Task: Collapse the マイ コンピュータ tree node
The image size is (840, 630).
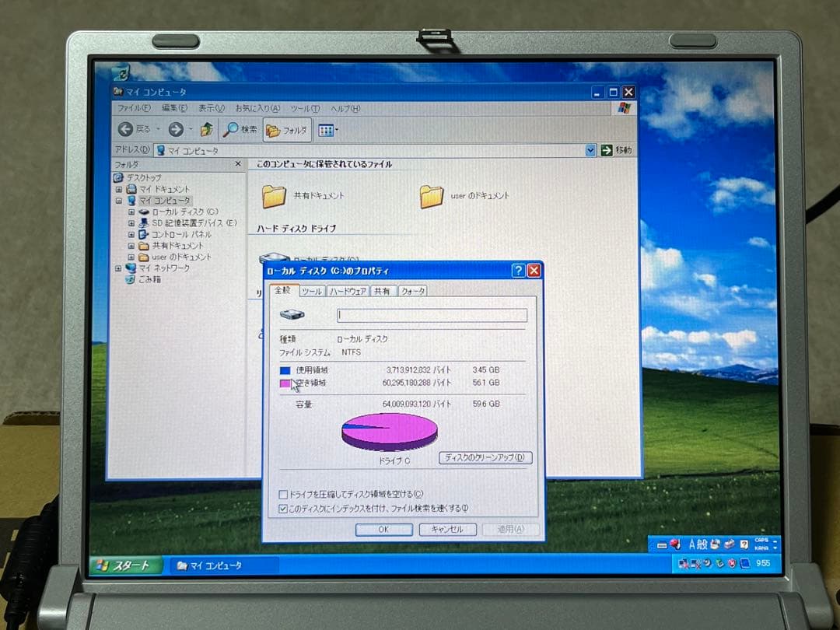Action: coord(120,200)
